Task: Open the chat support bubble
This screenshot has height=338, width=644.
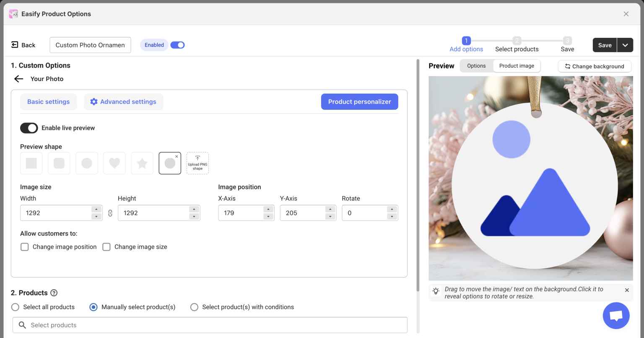Action: (x=616, y=315)
